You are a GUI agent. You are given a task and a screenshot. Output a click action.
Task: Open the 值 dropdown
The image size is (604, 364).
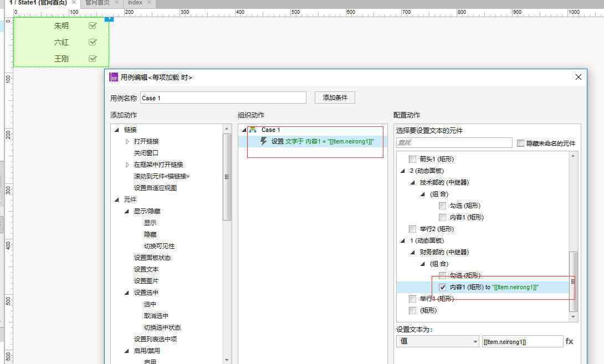click(x=438, y=341)
